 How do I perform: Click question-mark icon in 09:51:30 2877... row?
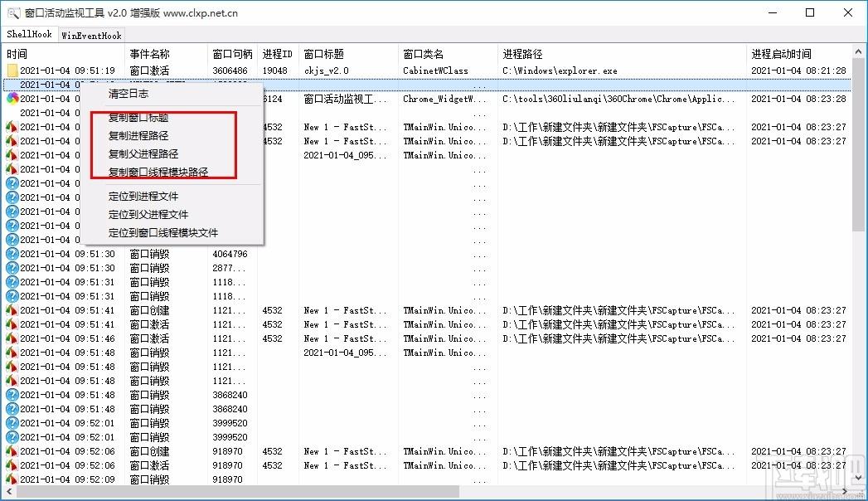(12, 268)
